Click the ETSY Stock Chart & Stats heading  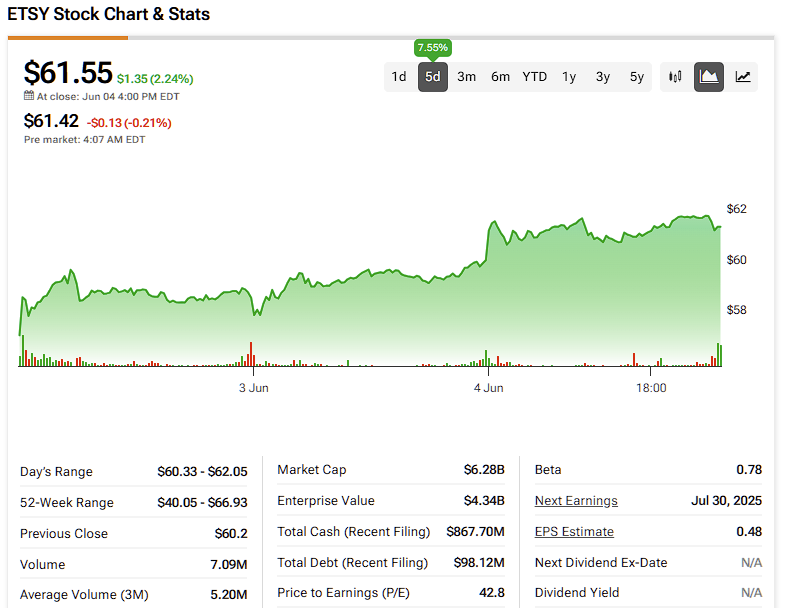(x=109, y=14)
